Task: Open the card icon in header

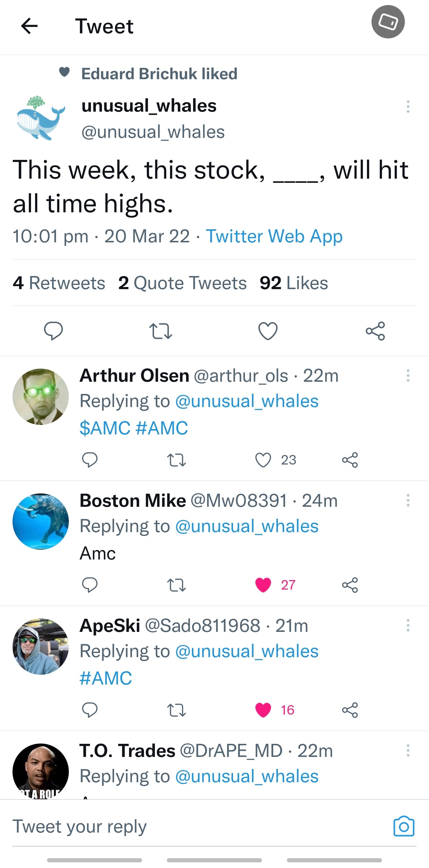Action: [x=388, y=22]
